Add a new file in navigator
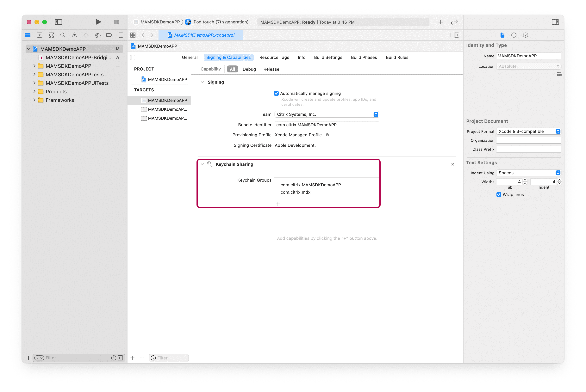The height and width of the screenshot is (392, 586). (x=28, y=358)
